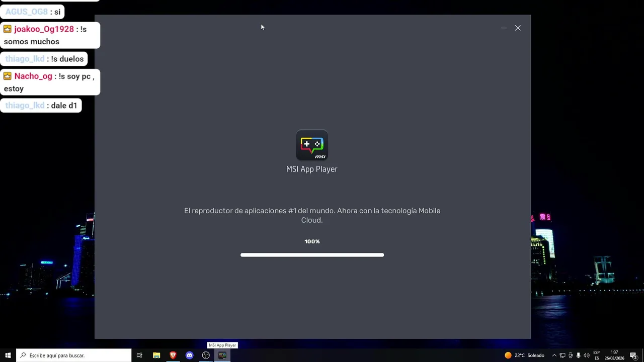Image resolution: width=644 pixels, height=362 pixels.
Task: Expand hidden system tray icons
Action: (554, 355)
